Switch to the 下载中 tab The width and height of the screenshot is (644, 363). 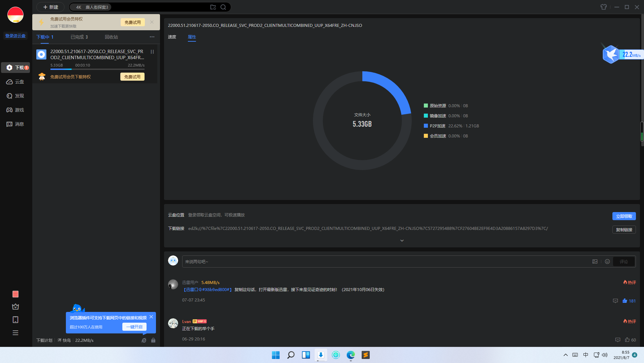coord(45,37)
